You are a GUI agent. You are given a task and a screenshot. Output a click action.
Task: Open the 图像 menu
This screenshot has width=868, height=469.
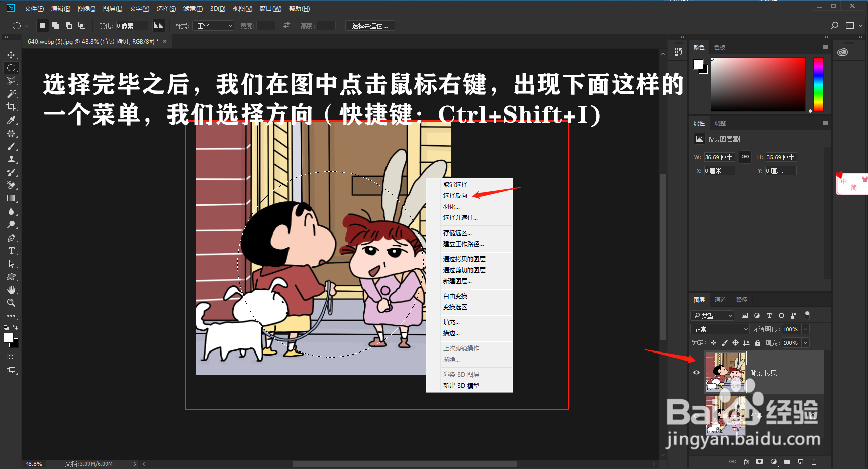pos(86,9)
